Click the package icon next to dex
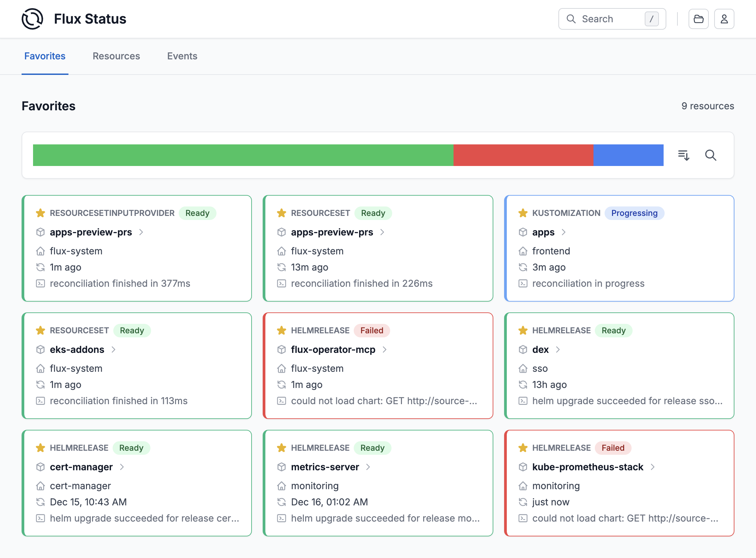756x558 pixels. [x=523, y=350]
